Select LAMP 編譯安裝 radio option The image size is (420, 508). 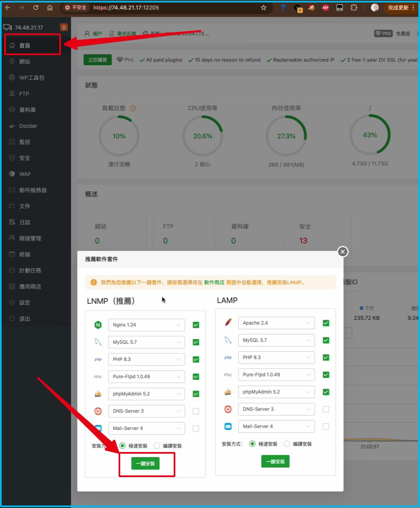(287, 444)
